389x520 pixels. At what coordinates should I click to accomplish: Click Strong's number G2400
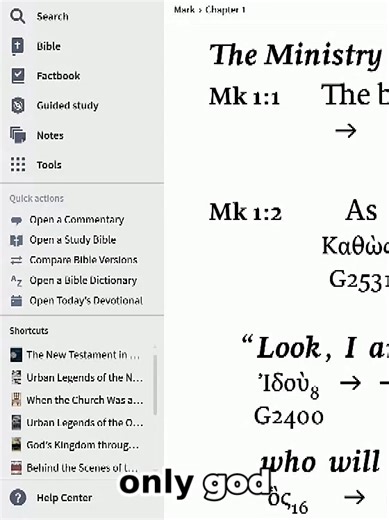289,417
